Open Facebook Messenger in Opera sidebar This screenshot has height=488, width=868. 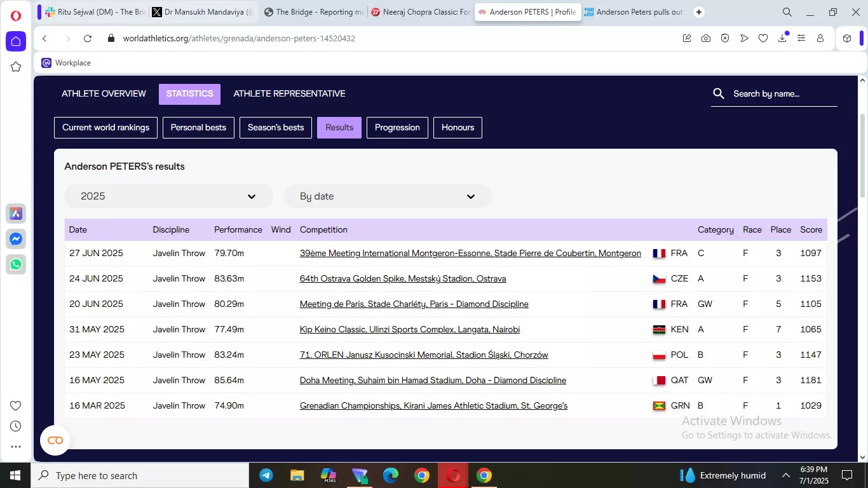pos(16,239)
